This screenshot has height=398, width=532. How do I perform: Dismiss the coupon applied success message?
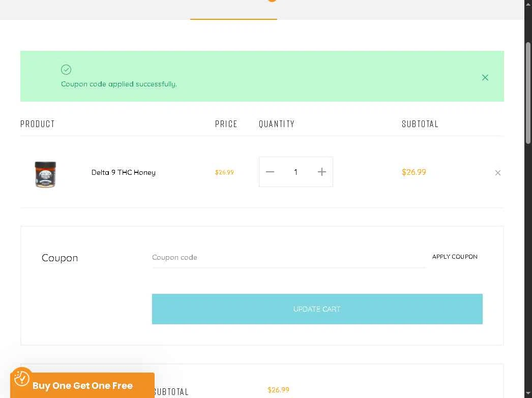[x=485, y=78]
